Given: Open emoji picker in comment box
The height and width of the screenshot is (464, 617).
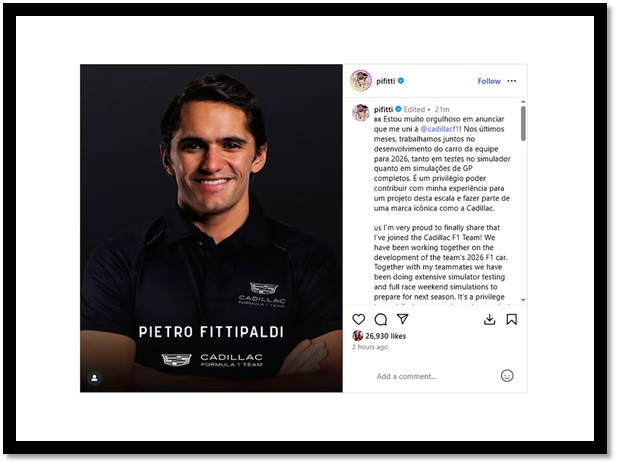Looking at the screenshot, I should click(507, 376).
